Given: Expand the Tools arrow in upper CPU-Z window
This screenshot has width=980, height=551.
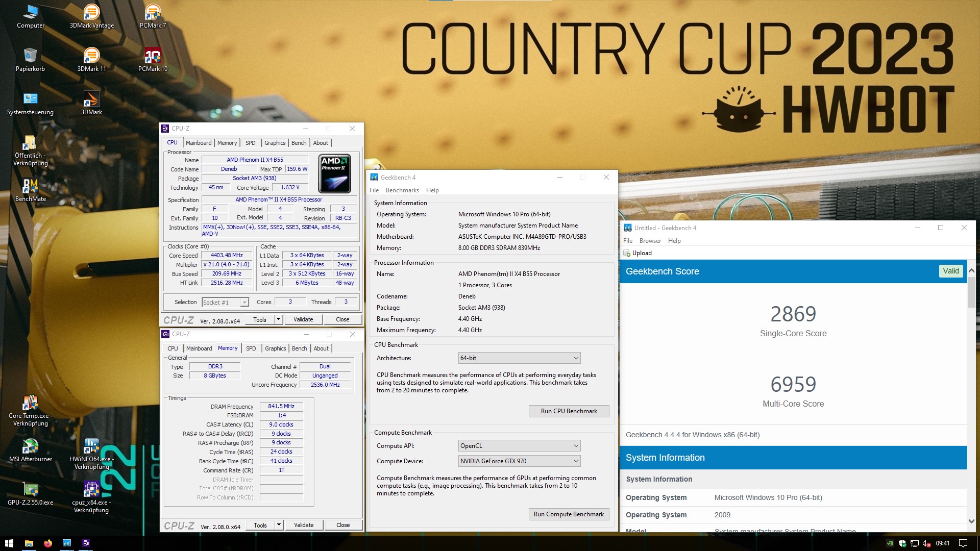Looking at the screenshot, I should (x=278, y=319).
